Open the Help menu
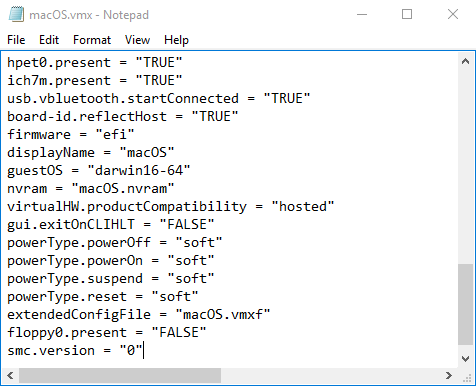476x386 pixels. [176, 40]
